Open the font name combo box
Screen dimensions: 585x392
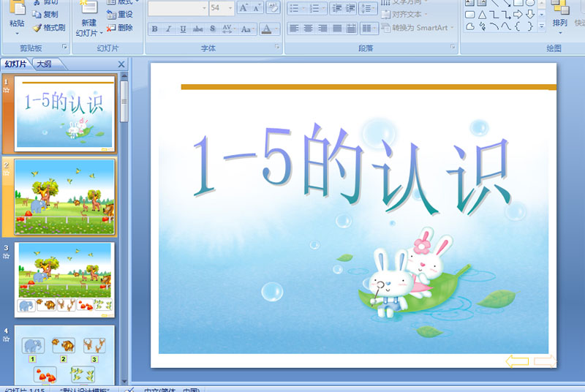[x=178, y=8]
